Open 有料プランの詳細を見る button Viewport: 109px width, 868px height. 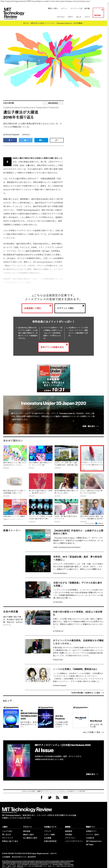point(53,347)
